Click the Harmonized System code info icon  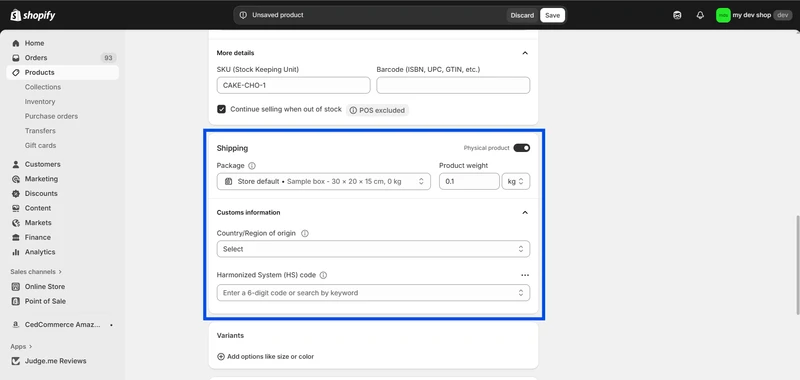(323, 275)
